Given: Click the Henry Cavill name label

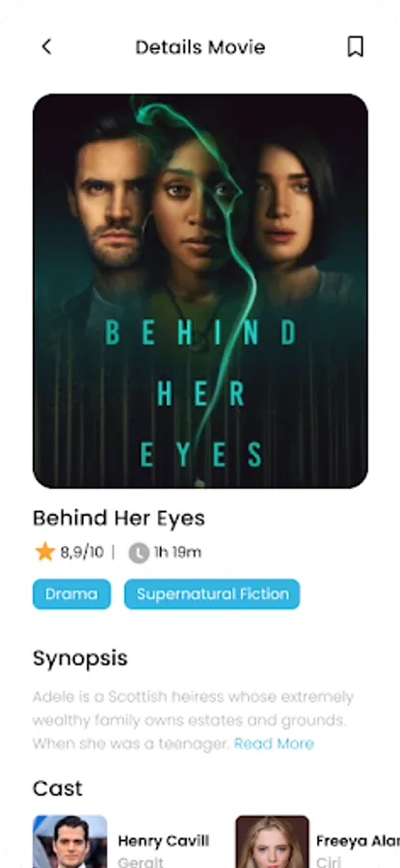Looking at the screenshot, I should click(163, 841).
